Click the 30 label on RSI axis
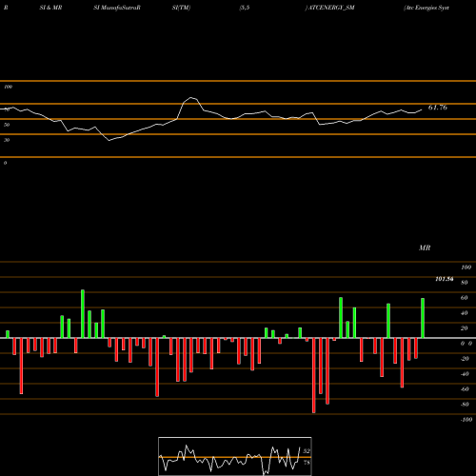The height and width of the screenshot is (476, 476). (x=7, y=140)
